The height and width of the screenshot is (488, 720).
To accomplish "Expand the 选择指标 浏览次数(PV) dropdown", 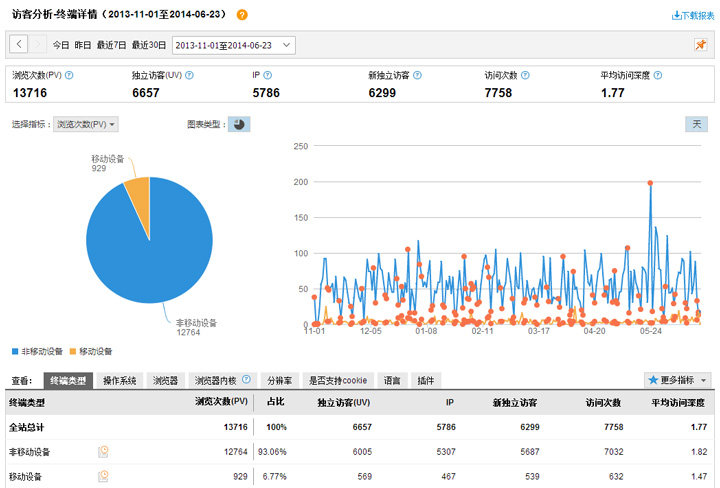I will point(86,124).
